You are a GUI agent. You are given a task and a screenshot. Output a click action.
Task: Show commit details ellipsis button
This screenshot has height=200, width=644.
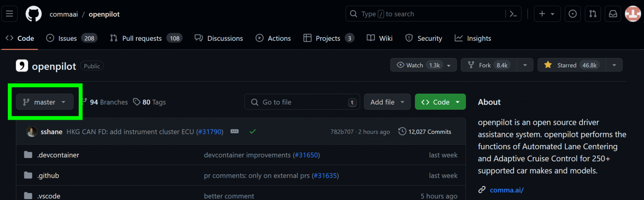tap(235, 132)
